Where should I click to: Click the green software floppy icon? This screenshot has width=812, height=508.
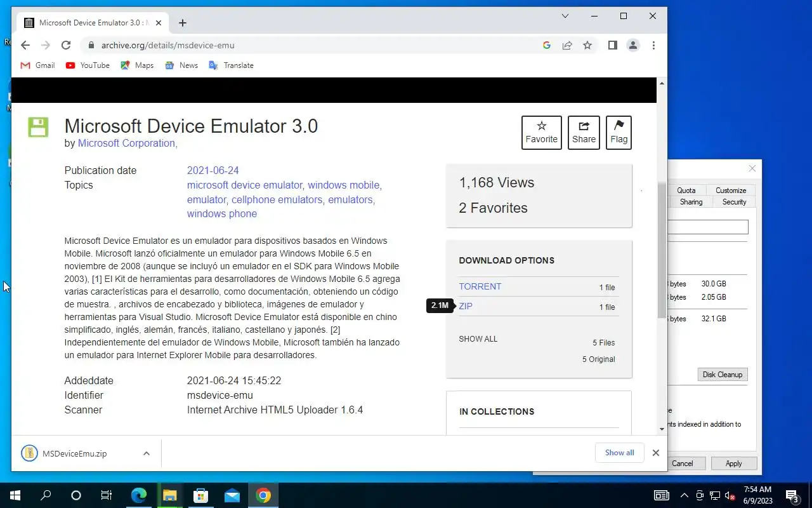(38, 126)
